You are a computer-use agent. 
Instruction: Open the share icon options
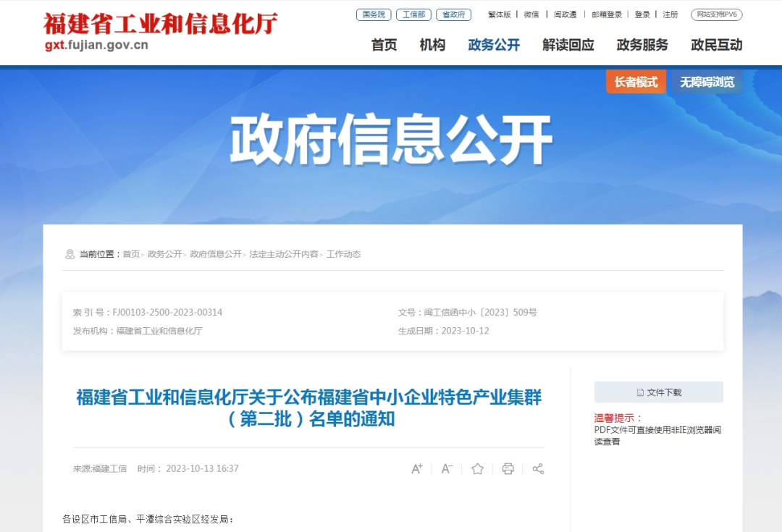(x=538, y=469)
